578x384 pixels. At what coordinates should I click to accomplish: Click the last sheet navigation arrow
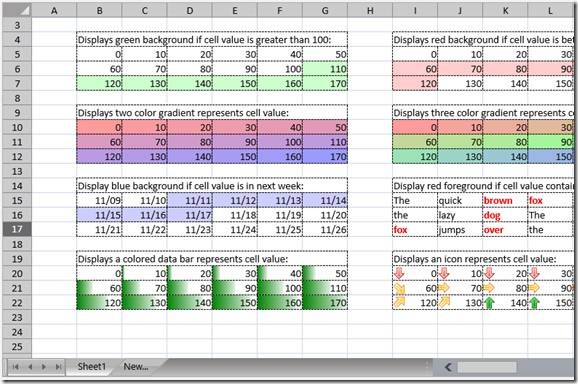(58, 367)
